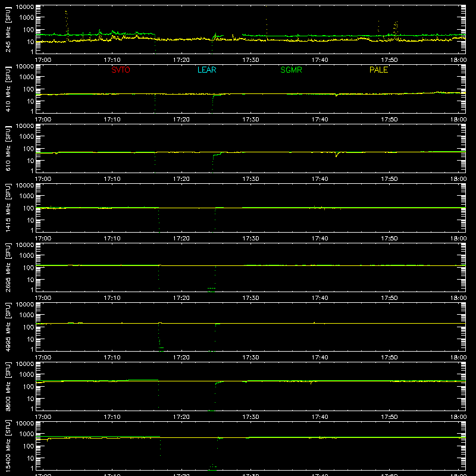The width and height of the screenshot is (476, 476).
Task: Click the 10 tick label on the 1415 MHz panel
Action: pos(30,220)
